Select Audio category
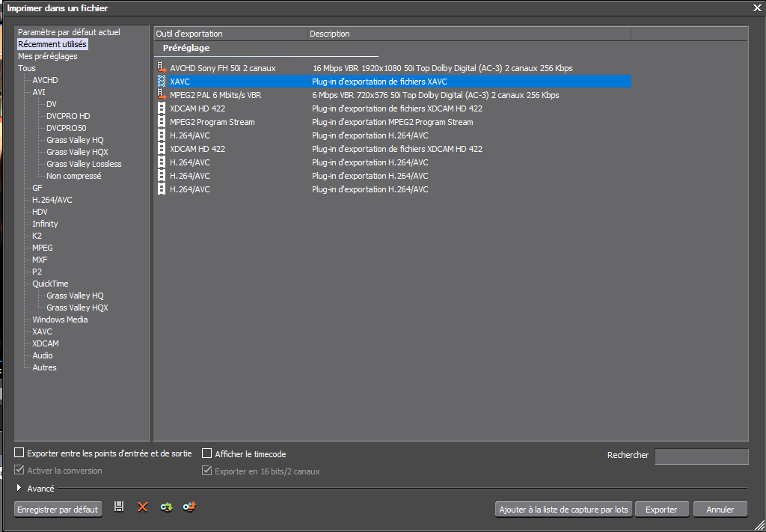This screenshot has height=532, width=766. pos(43,355)
